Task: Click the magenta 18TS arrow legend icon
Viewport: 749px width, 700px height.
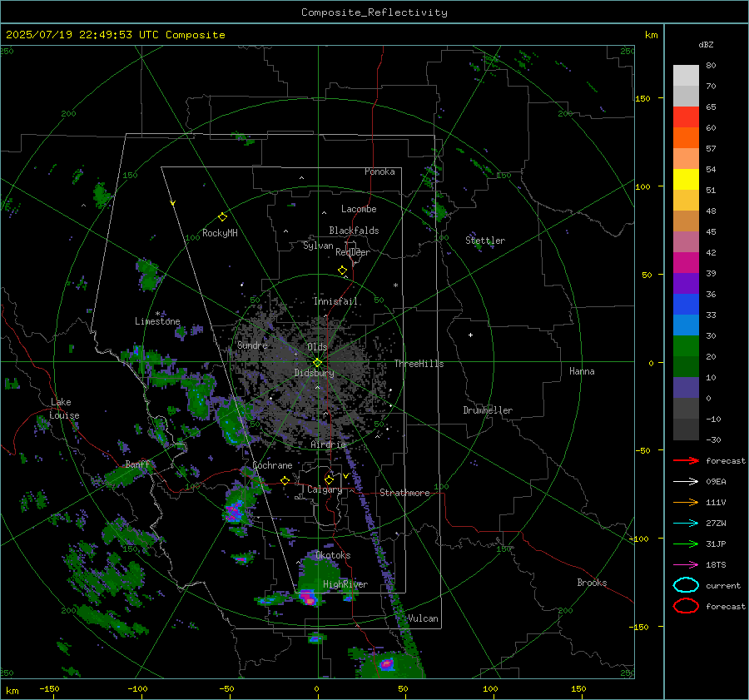Action: (x=686, y=565)
